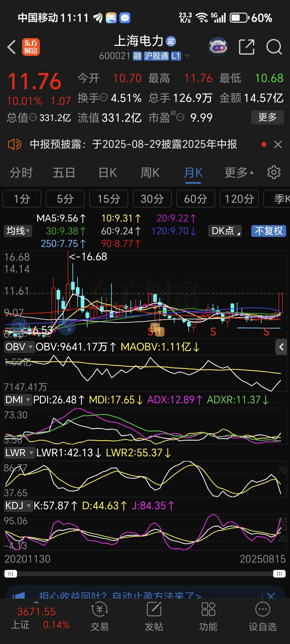
Task: Tap the 融 margin badge
Action: tap(137, 56)
